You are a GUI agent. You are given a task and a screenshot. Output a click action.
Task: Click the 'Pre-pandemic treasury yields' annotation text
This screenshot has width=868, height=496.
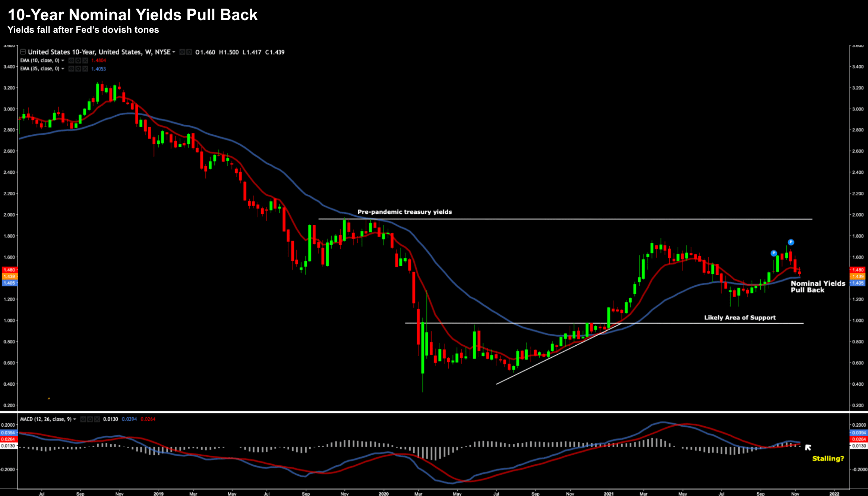(404, 212)
